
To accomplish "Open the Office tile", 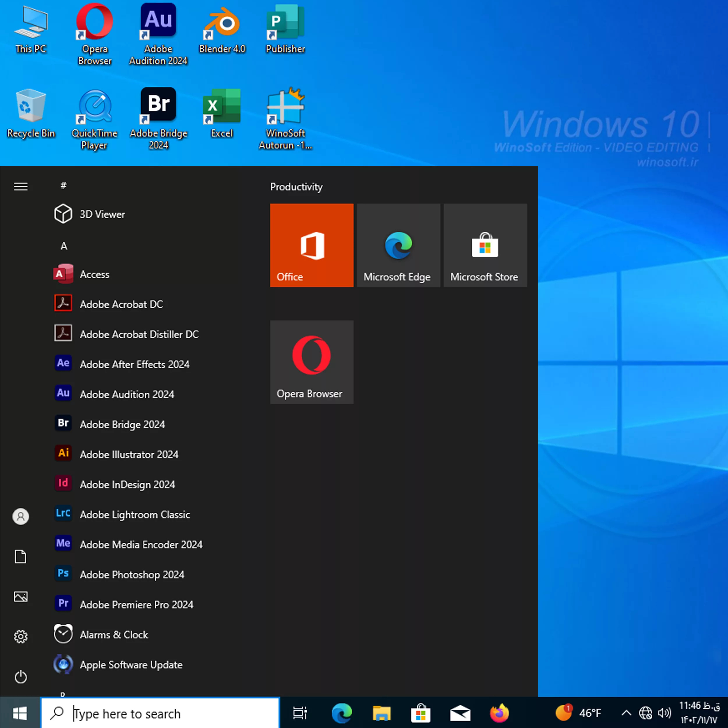I will coord(312,245).
